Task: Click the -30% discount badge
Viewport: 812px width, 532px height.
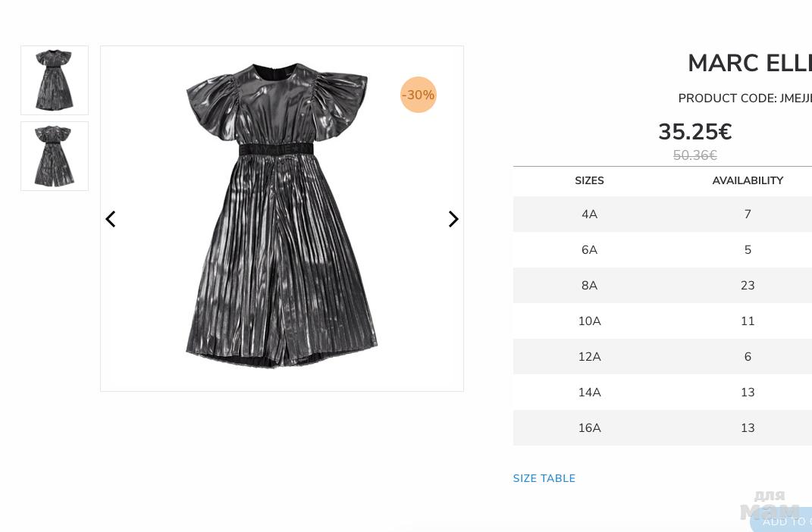Action: pos(419,95)
